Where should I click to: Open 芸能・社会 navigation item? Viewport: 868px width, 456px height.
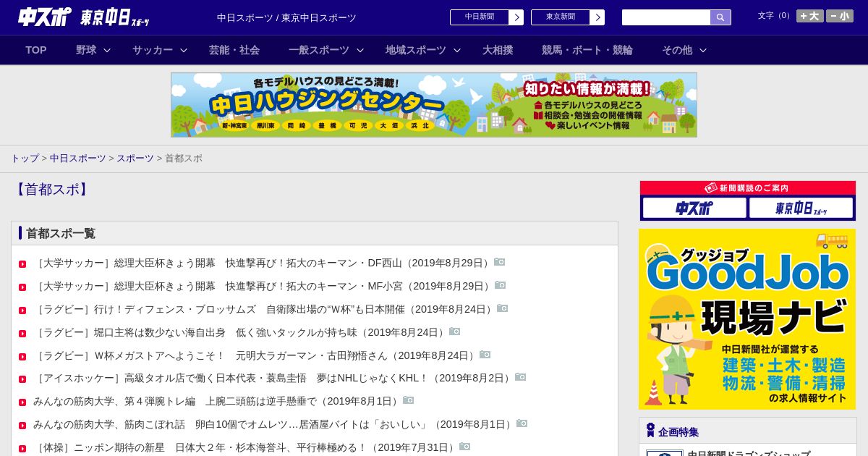(234, 50)
